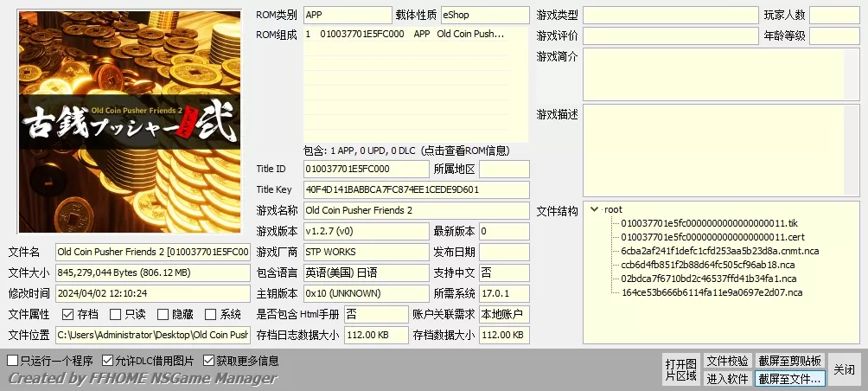Toggle the 存档 file attribute checkbox
The image size is (868, 391).
[x=68, y=314]
